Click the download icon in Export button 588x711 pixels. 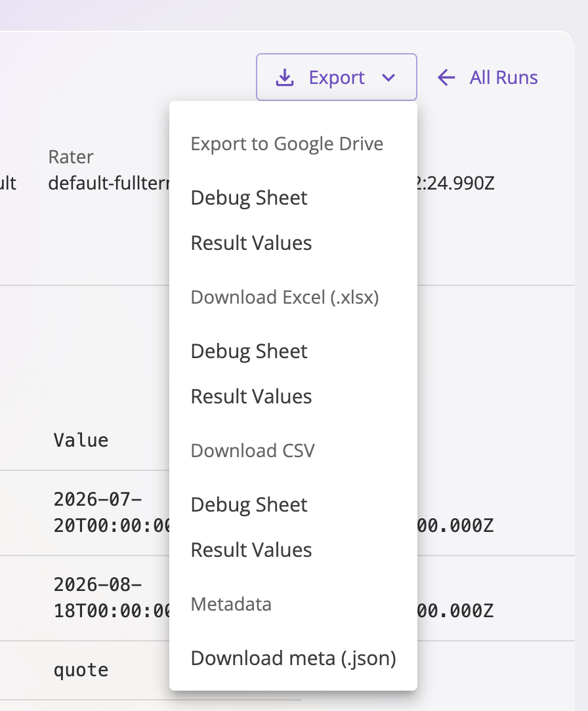tap(285, 77)
